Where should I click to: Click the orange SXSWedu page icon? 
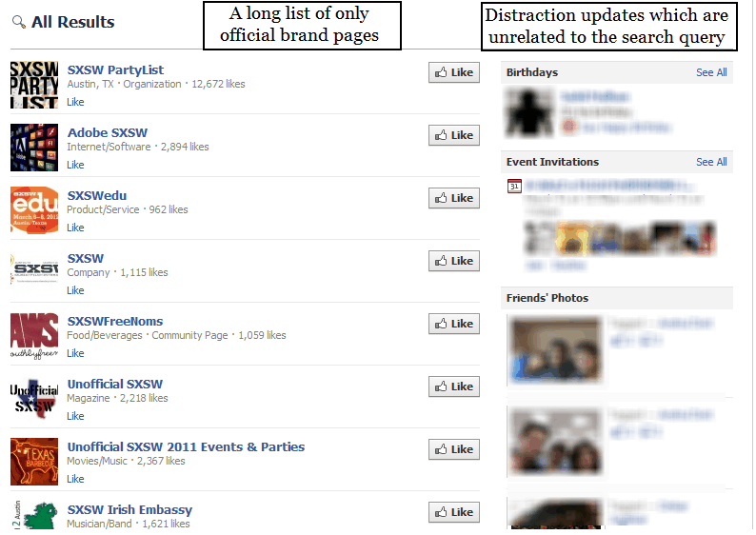coord(34,210)
